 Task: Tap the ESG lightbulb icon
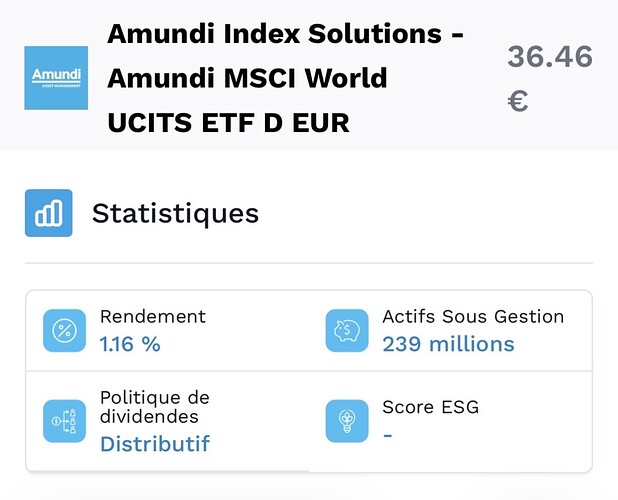pyautogui.click(x=347, y=421)
